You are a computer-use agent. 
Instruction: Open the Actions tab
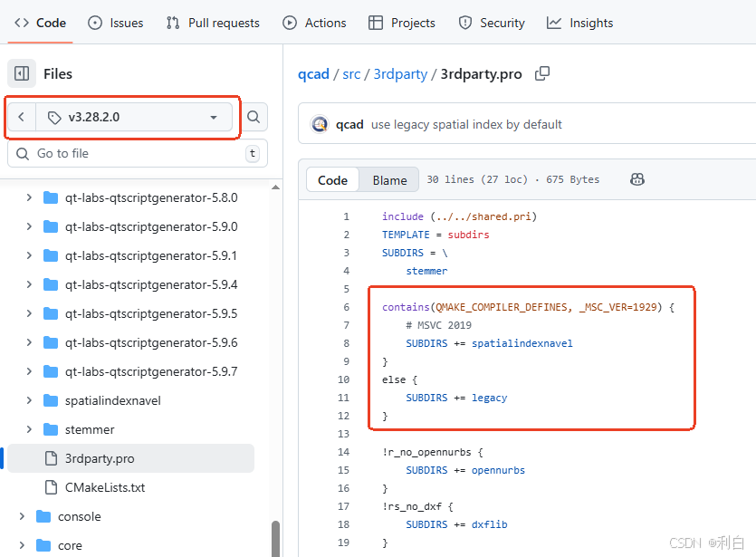point(314,23)
